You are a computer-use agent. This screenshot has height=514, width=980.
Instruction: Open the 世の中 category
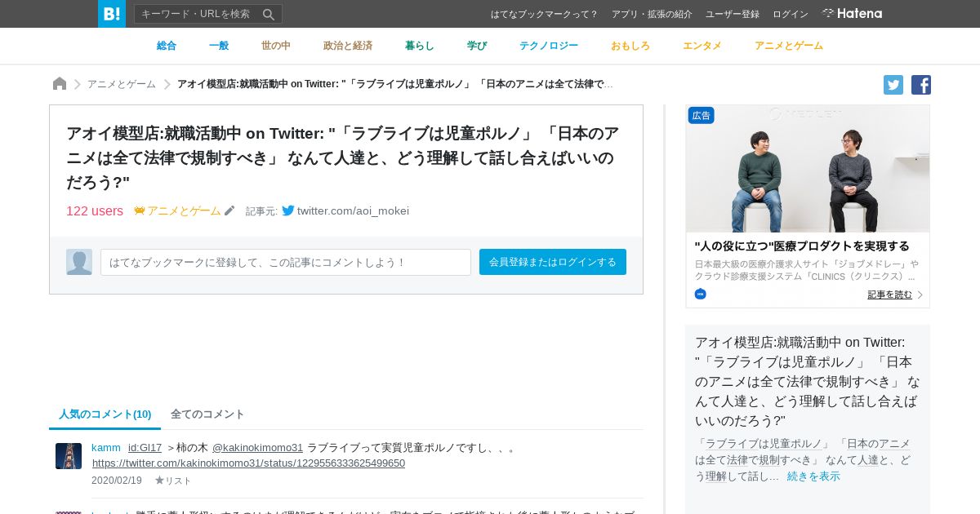[276, 46]
